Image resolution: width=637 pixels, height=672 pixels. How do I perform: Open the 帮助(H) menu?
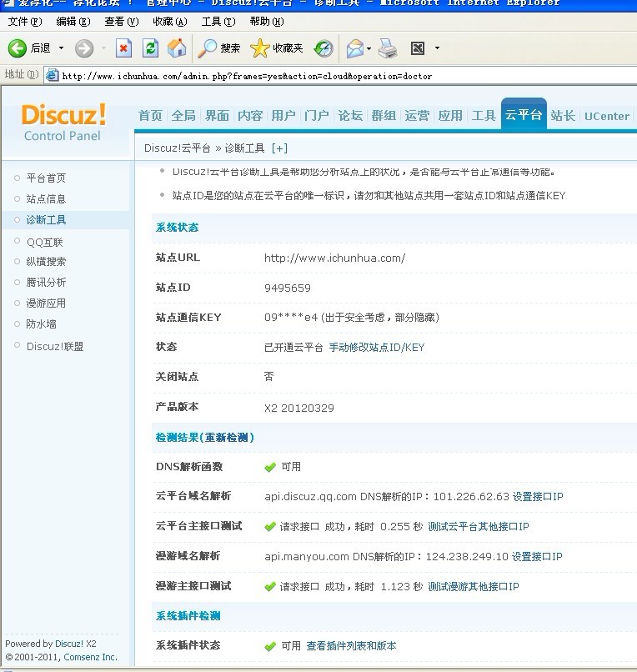[x=267, y=21]
